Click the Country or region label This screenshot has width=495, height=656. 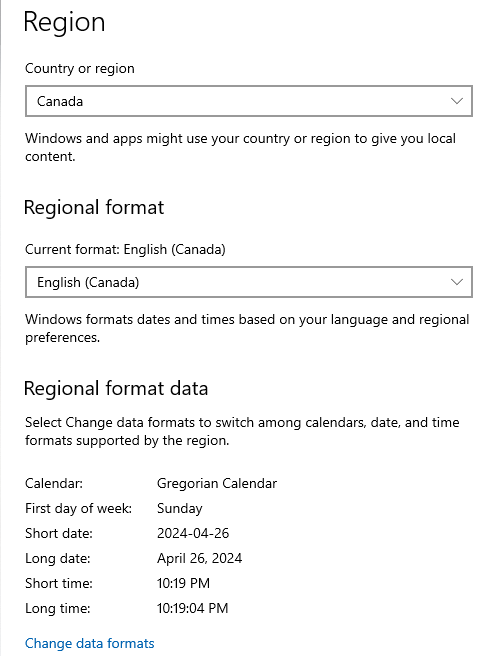coord(80,69)
